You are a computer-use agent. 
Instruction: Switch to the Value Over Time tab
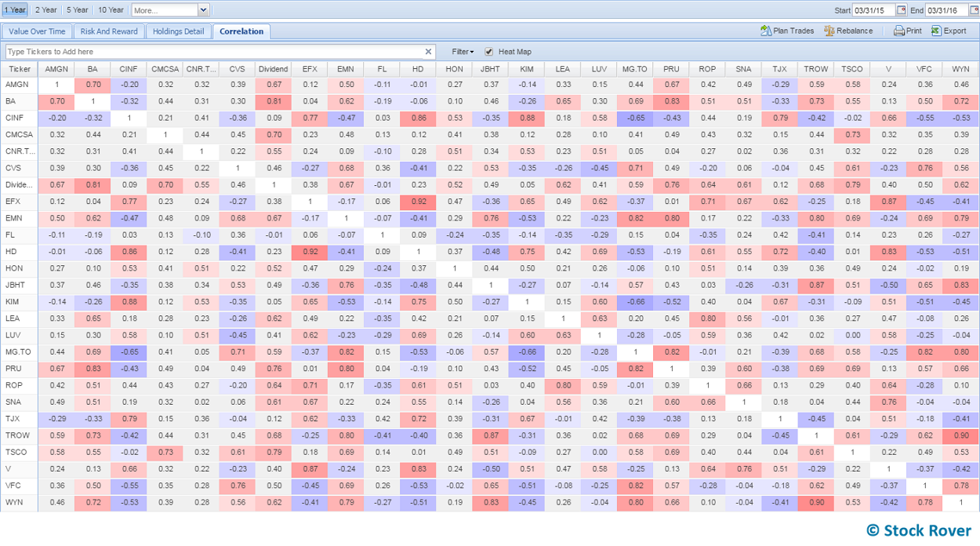tap(37, 31)
